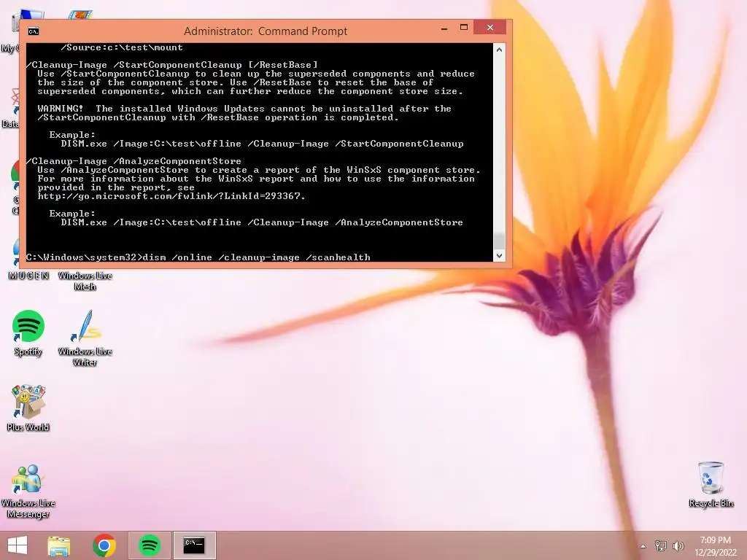747x560 pixels.
Task: Click the console scrollbar thumb
Action: coord(499,241)
